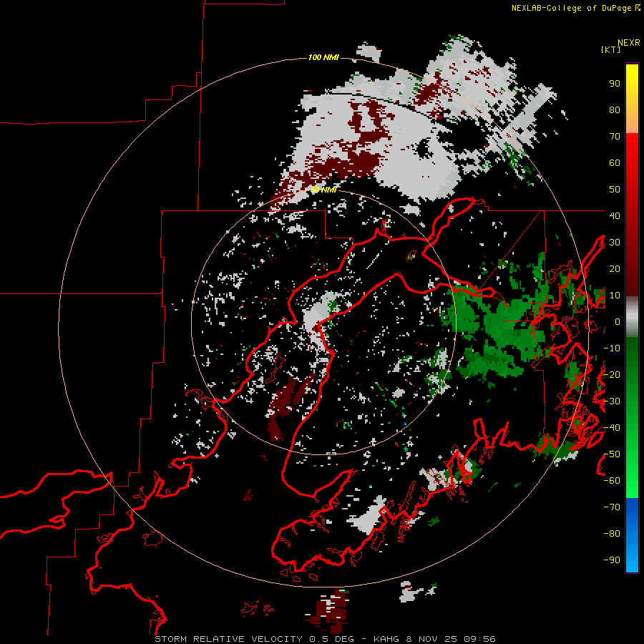Click the 30 value on velocity scale
Viewport: 644px width, 644px height.
click(x=615, y=243)
